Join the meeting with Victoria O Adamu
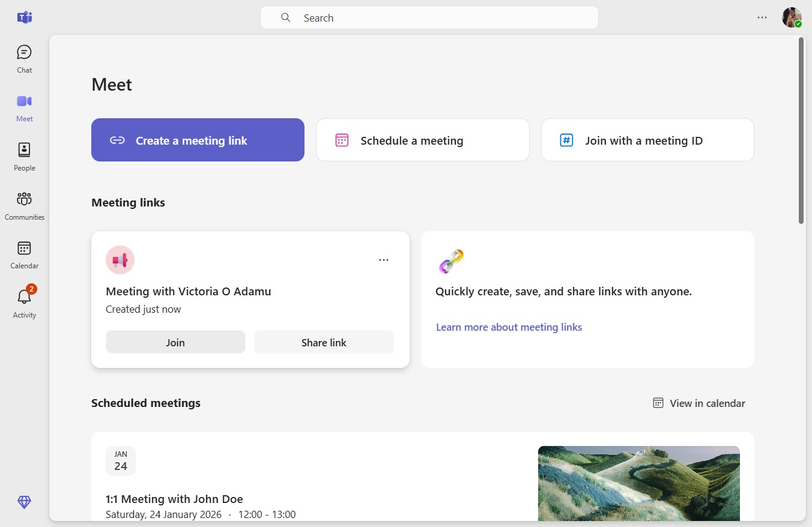This screenshot has height=527, width=812. pos(175,342)
